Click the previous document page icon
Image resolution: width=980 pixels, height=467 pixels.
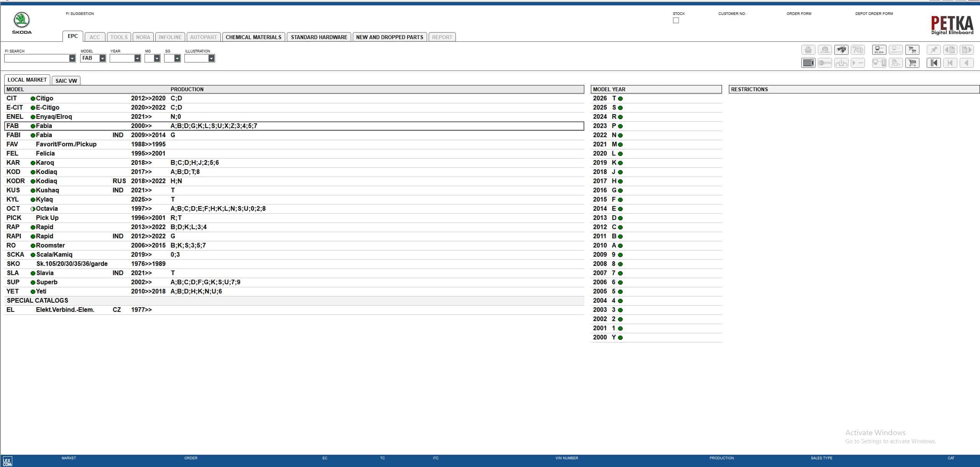[950, 50]
